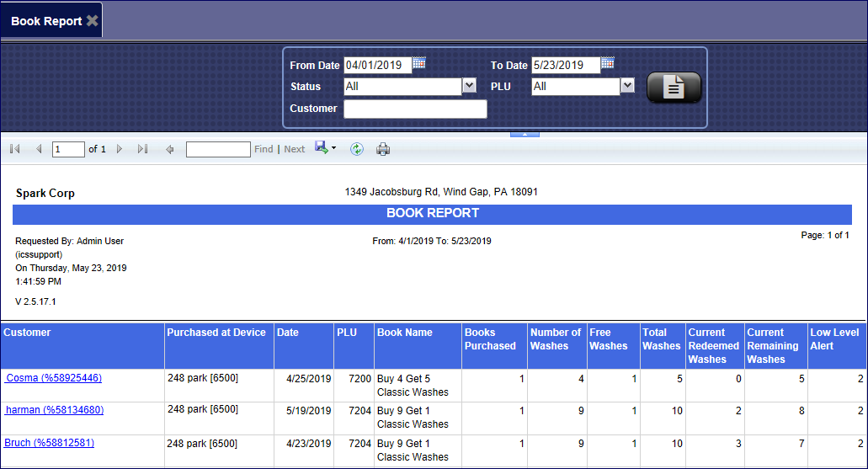Open the To Date calendar picker

(607, 63)
